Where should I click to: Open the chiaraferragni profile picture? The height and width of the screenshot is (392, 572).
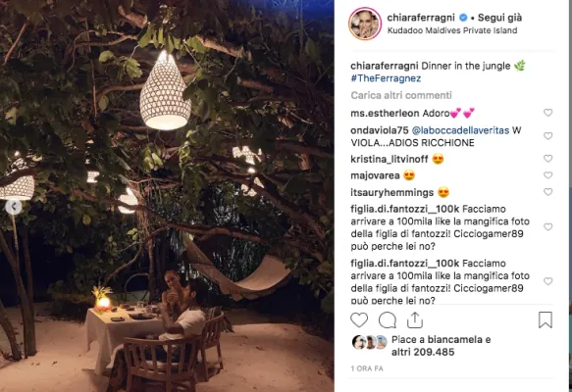click(x=365, y=24)
